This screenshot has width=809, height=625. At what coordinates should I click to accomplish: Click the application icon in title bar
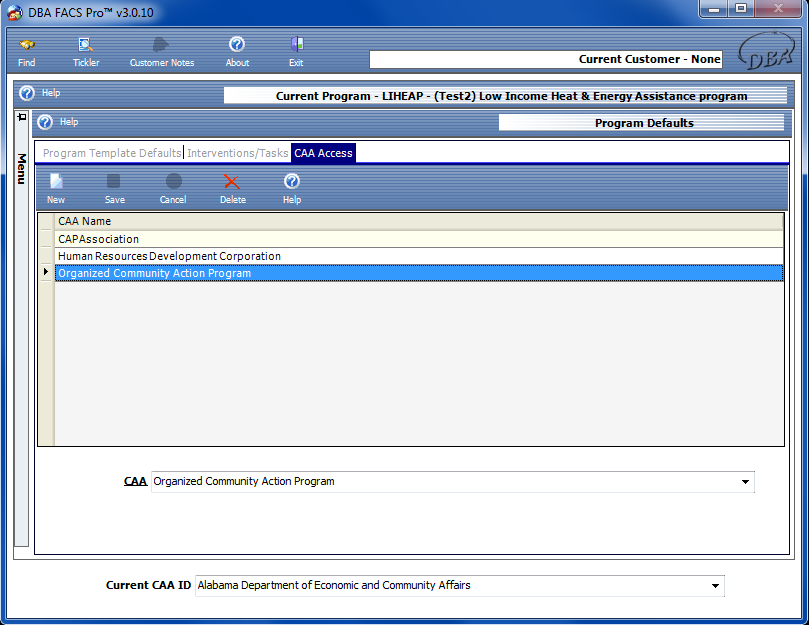coord(15,12)
